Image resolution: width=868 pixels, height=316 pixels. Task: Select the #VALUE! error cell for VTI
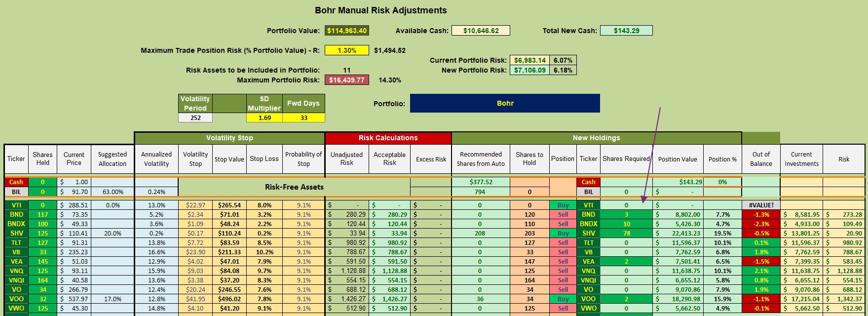(761, 205)
